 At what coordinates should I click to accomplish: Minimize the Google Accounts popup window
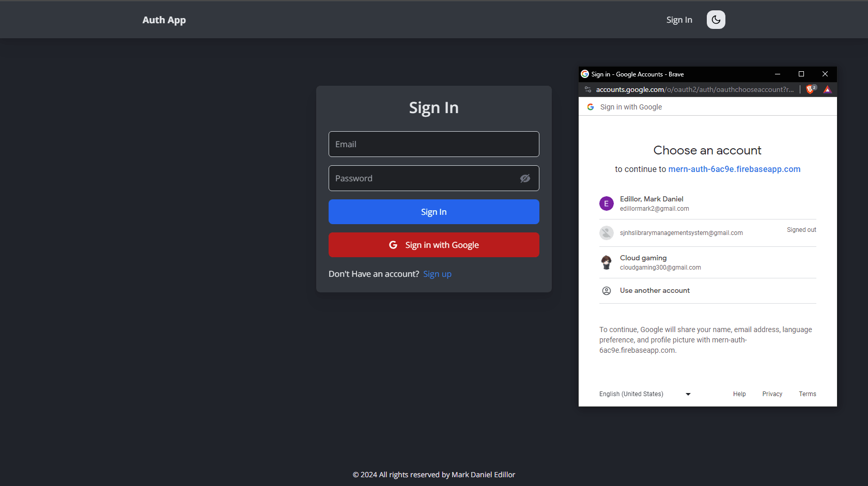coord(778,74)
